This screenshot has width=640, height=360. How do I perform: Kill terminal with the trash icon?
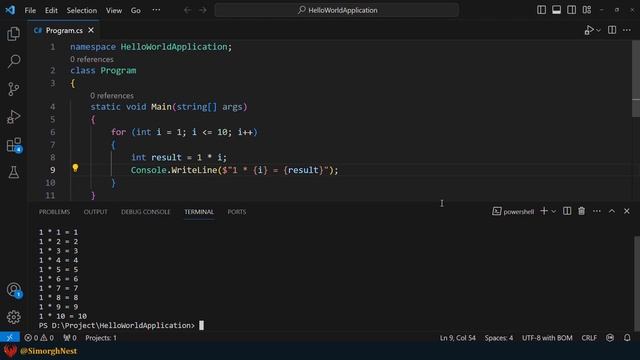click(x=582, y=211)
